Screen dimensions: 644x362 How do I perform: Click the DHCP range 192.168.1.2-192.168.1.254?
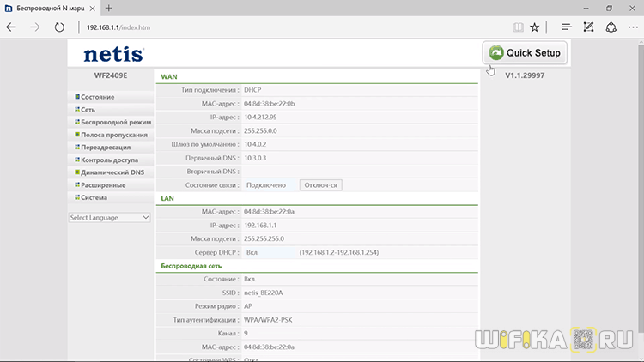click(x=339, y=252)
